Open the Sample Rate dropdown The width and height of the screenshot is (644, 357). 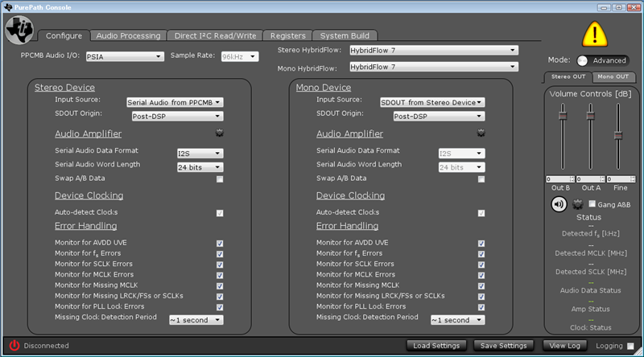pos(240,56)
